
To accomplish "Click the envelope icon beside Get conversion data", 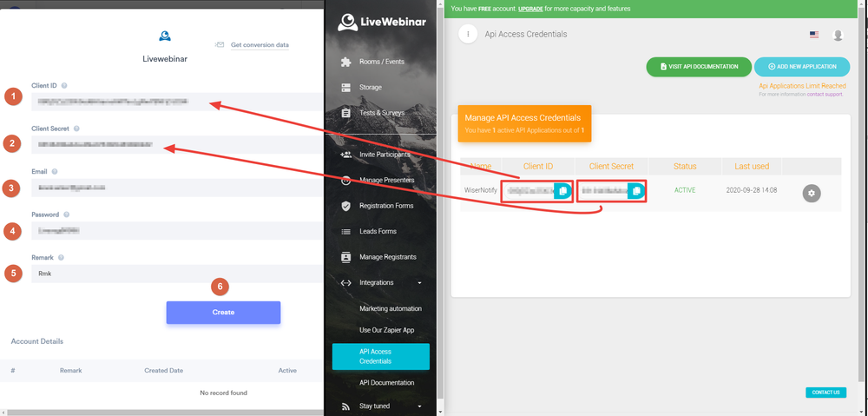I will pos(220,45).
